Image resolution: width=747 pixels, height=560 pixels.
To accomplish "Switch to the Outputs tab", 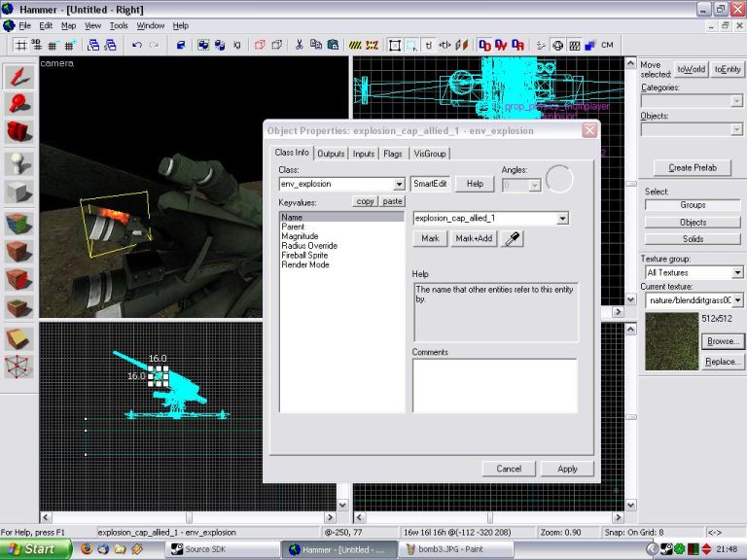I will (x=331, y=154).
